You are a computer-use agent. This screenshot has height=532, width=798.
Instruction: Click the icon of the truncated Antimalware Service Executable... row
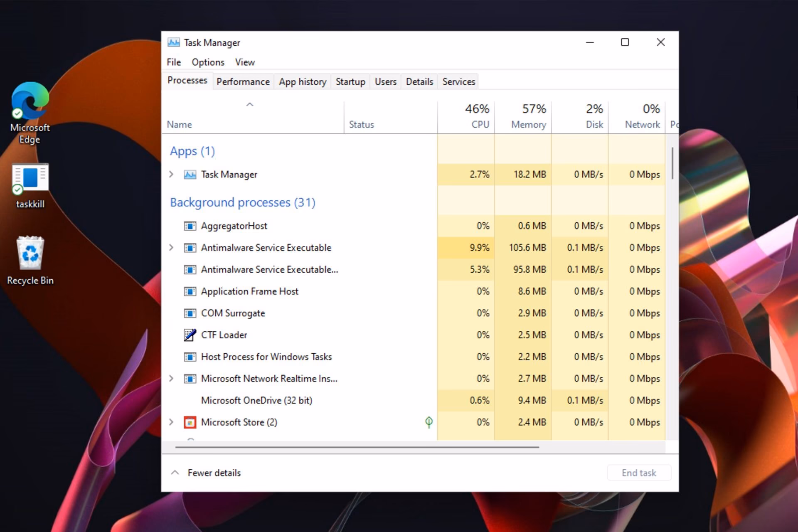190,270
